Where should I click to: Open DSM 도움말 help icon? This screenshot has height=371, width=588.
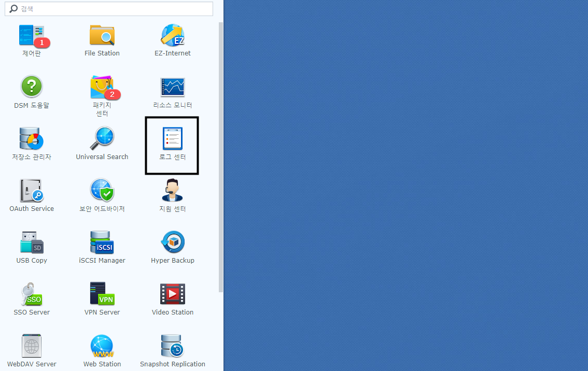32,87
